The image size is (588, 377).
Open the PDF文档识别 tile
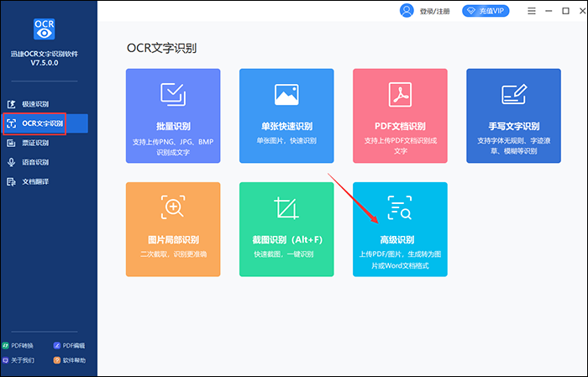pos(400,116)
